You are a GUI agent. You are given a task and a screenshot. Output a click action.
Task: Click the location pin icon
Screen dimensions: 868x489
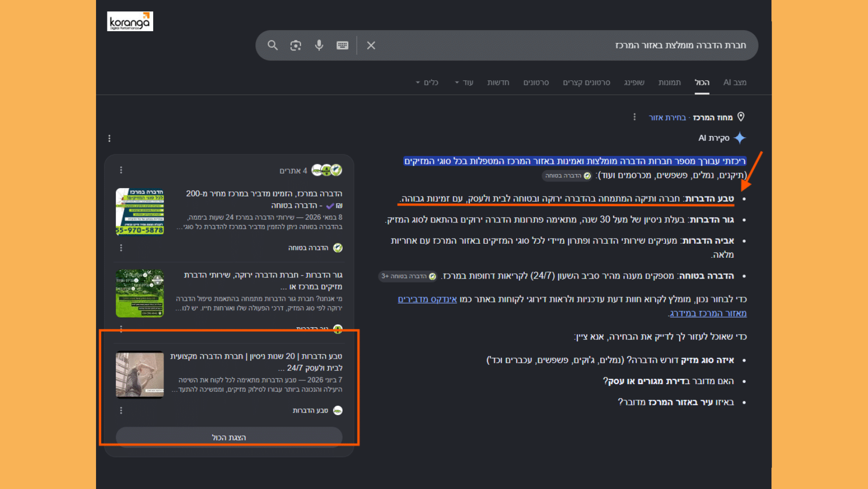741,117
